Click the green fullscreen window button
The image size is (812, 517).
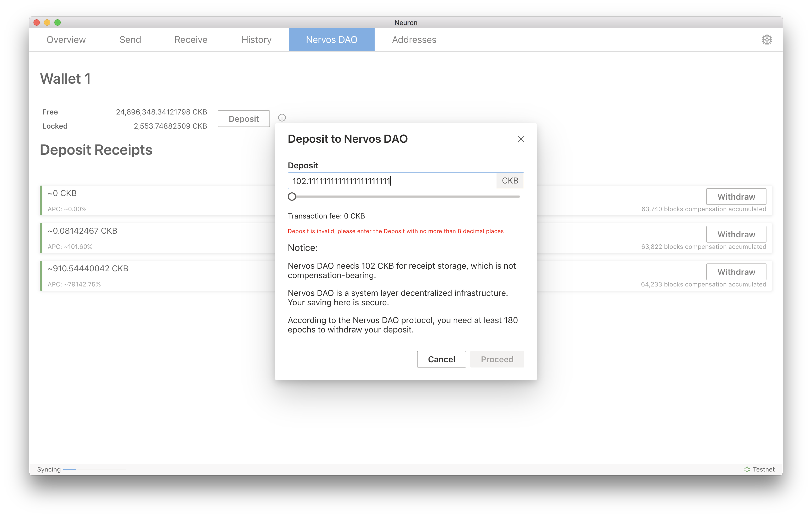pos(58,22)
